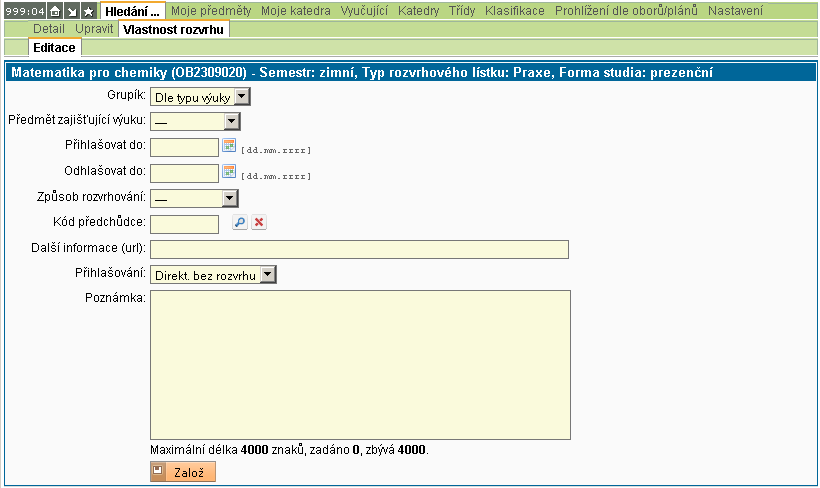Viewport: 820px width, 488px height.
Task: Expand the Způsob rozvrhování dropdown
Action: point(230,198)
